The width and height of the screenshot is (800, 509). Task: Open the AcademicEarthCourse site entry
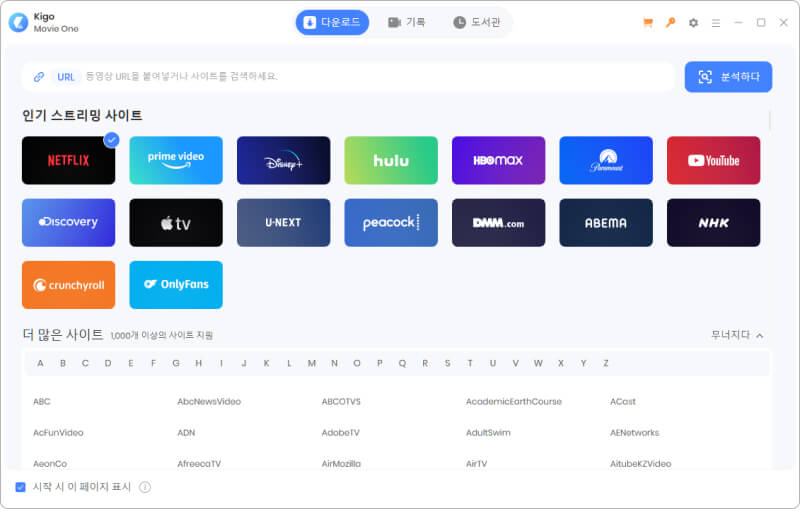pyautogui.click(x=514, y=401)
